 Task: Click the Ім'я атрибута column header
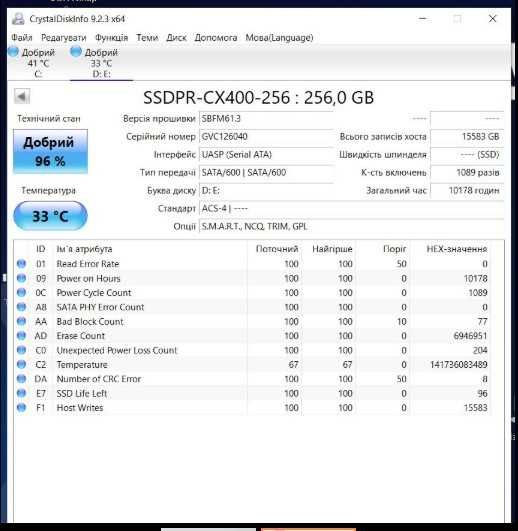[x=84, y=249]
